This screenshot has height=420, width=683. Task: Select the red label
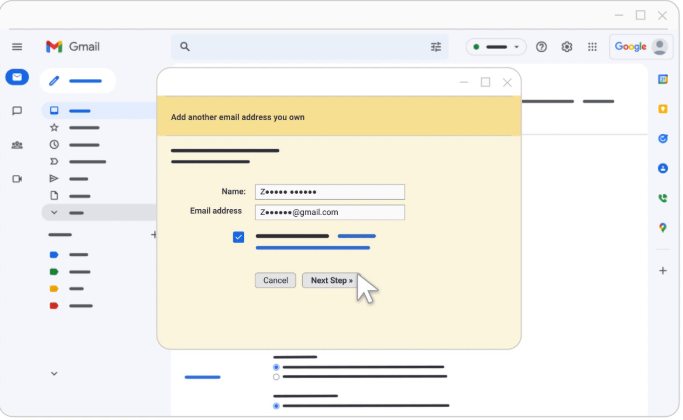pyautogui.click(x=54, y=305)
